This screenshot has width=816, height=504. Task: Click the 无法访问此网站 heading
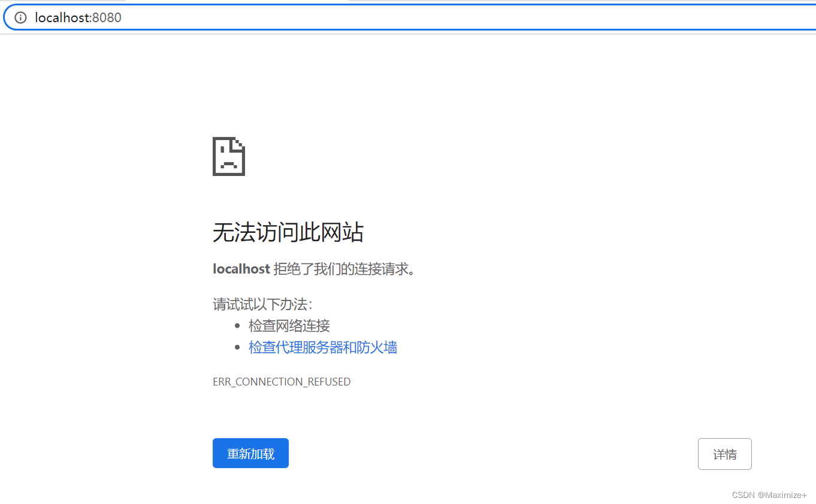tap(288, 232)
